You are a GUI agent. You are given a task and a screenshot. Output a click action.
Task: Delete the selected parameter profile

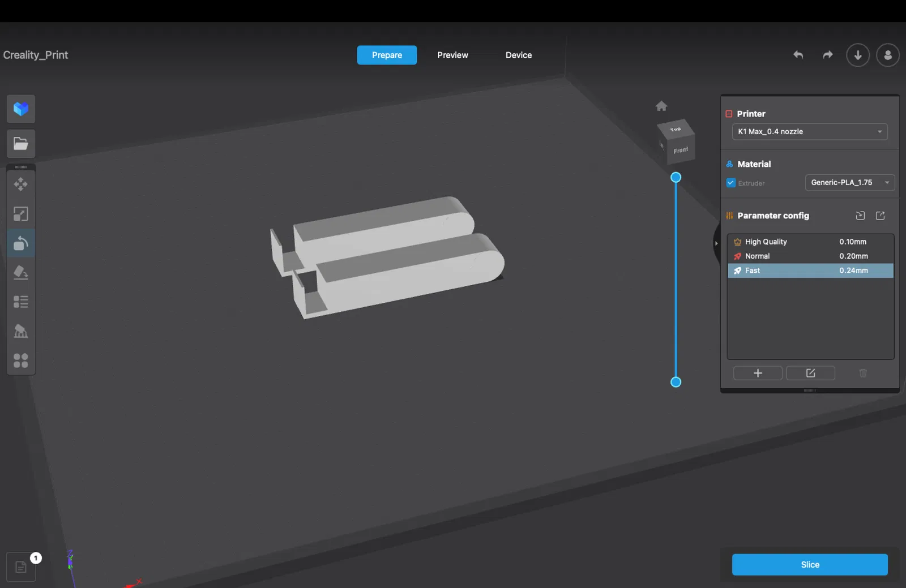coord(863,373)
